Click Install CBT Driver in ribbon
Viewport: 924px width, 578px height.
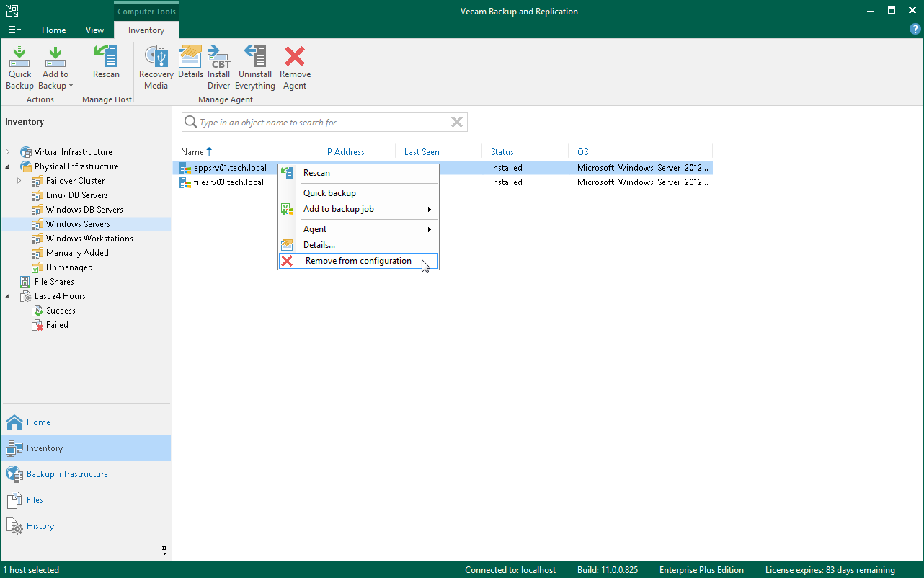click(x=218, y=68)
